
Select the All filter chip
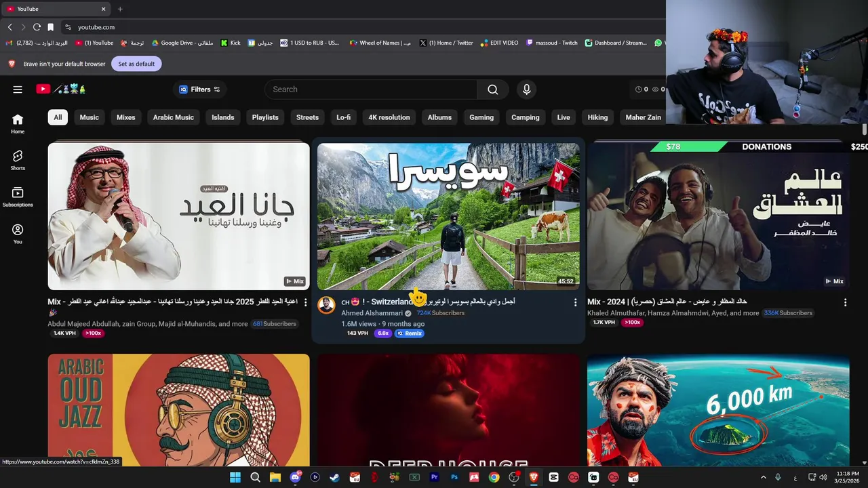[58, 117]
